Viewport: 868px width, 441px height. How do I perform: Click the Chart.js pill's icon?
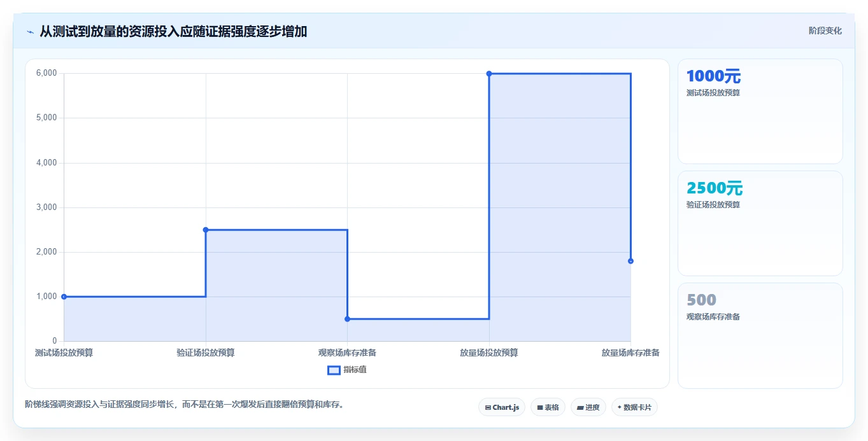click(488, 407)
